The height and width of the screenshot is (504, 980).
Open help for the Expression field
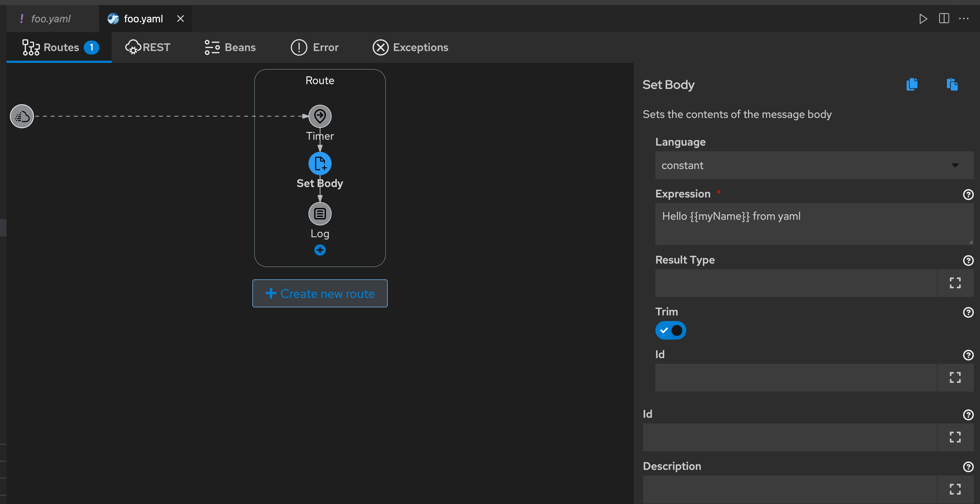coord(968,195)
